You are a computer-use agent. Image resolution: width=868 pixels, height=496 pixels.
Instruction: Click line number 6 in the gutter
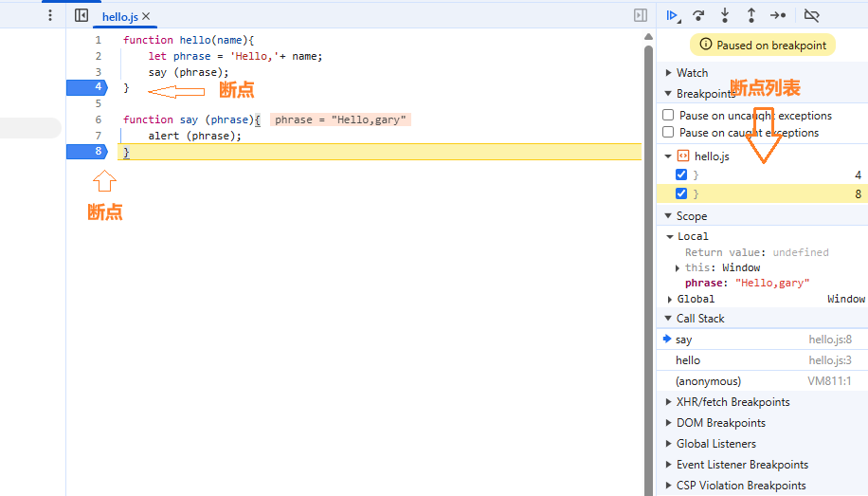(x=98, y=119)
